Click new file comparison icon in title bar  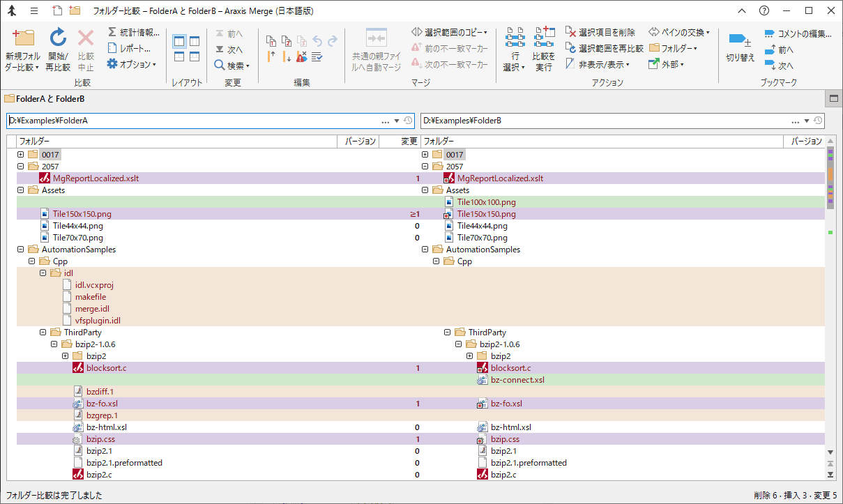tap(56, 10)
